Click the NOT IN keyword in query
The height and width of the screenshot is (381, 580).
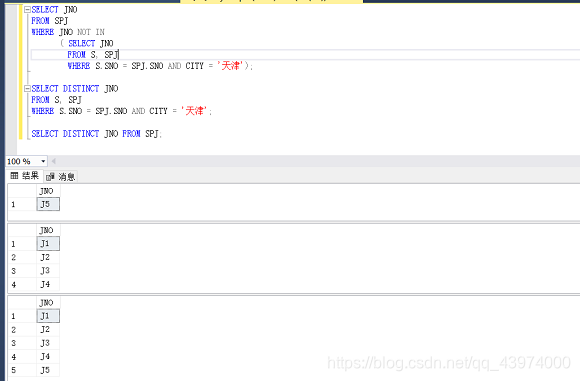pos(91,32)
